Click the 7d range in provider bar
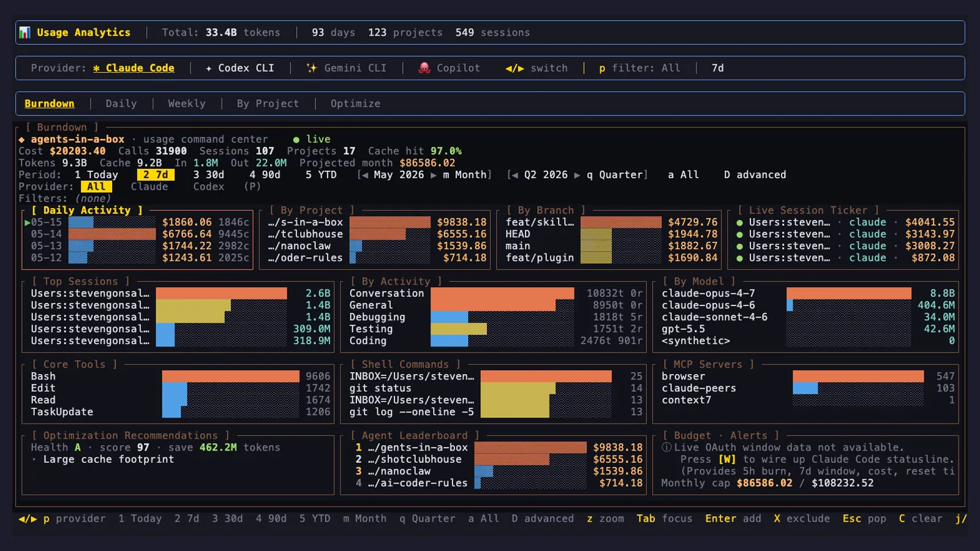This screenshot has width=980, height=551. pos(718,68)
